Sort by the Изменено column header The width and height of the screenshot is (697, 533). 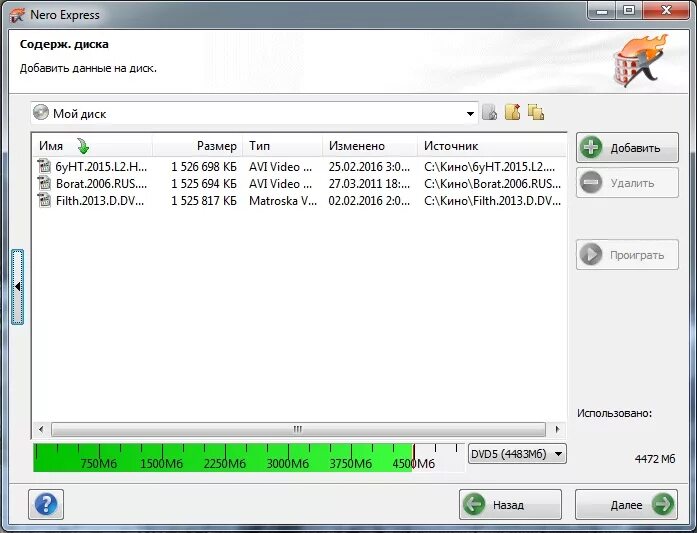coord(370,146)
